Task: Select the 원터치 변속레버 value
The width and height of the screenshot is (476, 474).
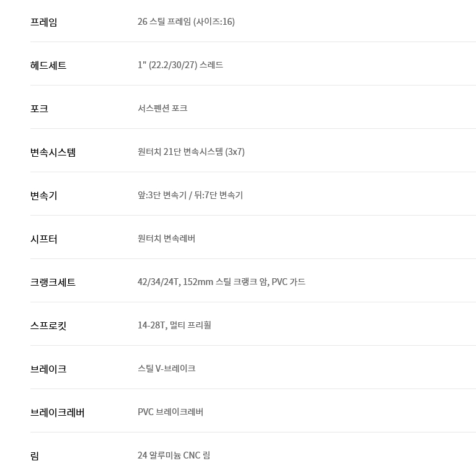Action: coord(167,239)
